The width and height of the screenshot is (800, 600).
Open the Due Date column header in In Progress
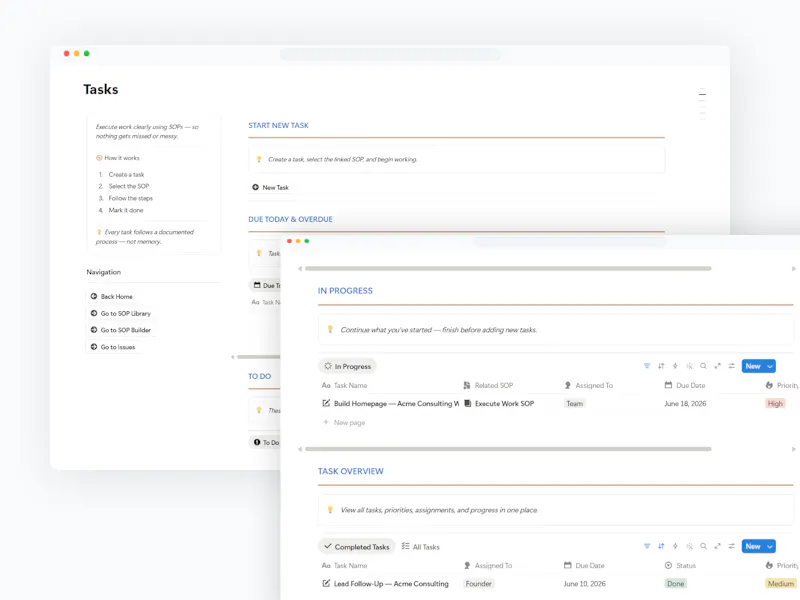tap(685, 385)
